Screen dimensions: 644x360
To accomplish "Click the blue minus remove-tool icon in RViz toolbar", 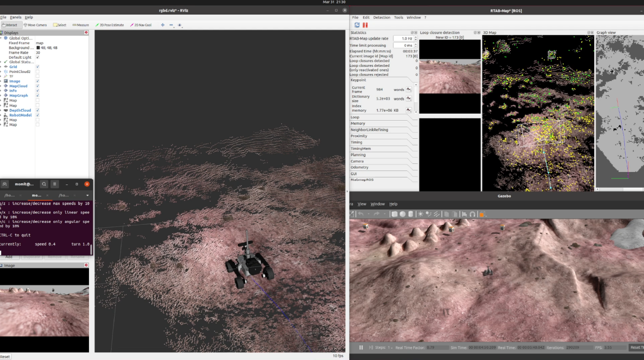I will [171, 25].
